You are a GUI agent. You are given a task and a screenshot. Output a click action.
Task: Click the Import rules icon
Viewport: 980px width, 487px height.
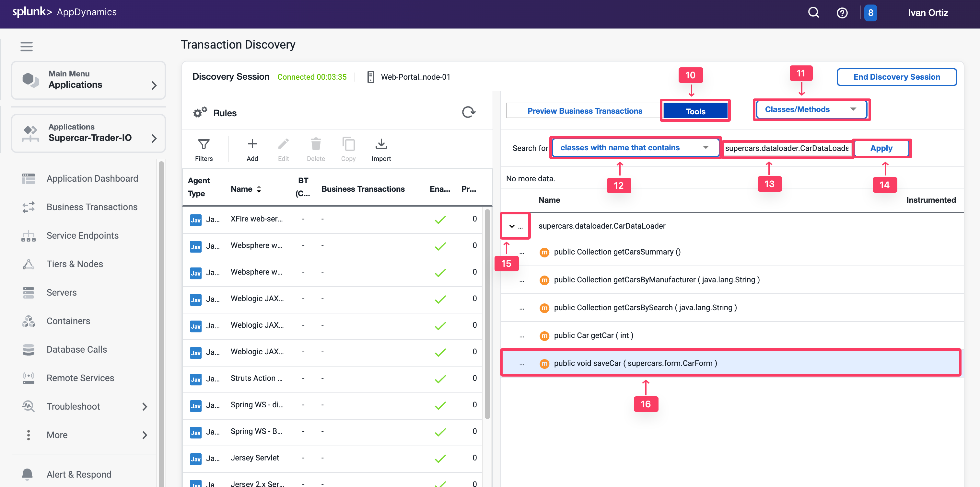(381, 144)
